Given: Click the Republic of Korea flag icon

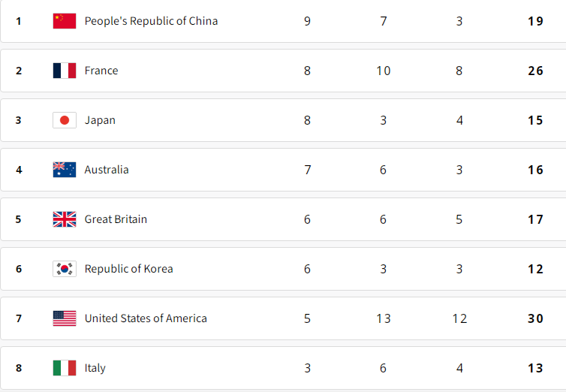Looking at the screenshot, I should (x=65, y=269).
